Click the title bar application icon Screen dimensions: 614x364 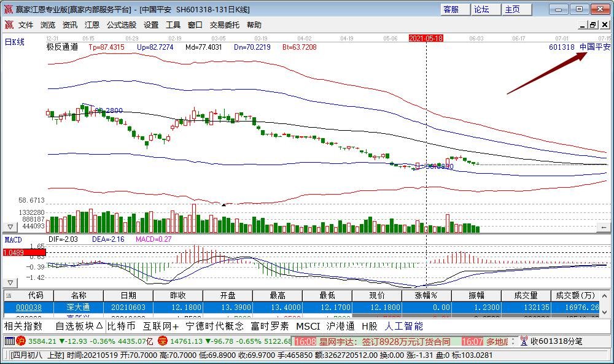tap(9, 9)
